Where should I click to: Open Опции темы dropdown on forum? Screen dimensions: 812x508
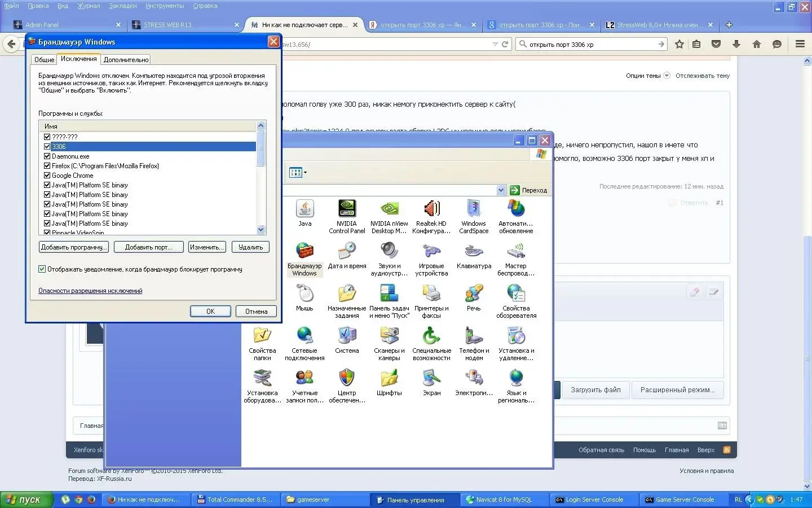[648, 76]
